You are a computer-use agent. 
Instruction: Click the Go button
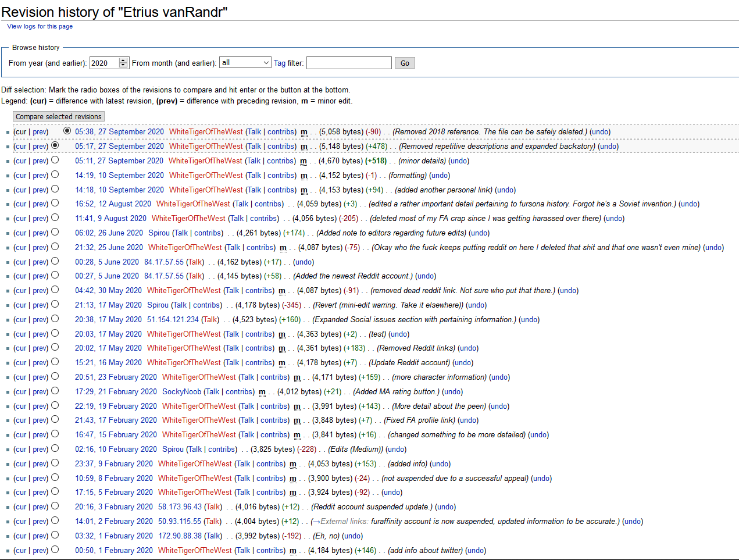pos(405,63)
